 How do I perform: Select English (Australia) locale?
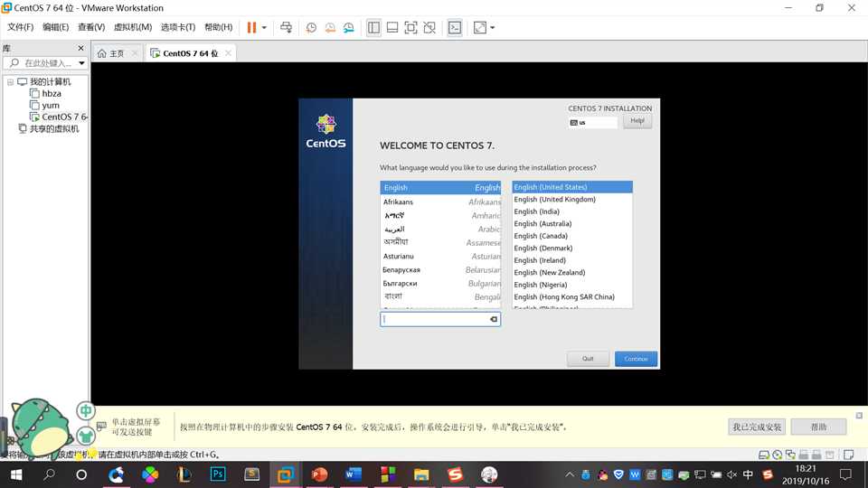571,223
